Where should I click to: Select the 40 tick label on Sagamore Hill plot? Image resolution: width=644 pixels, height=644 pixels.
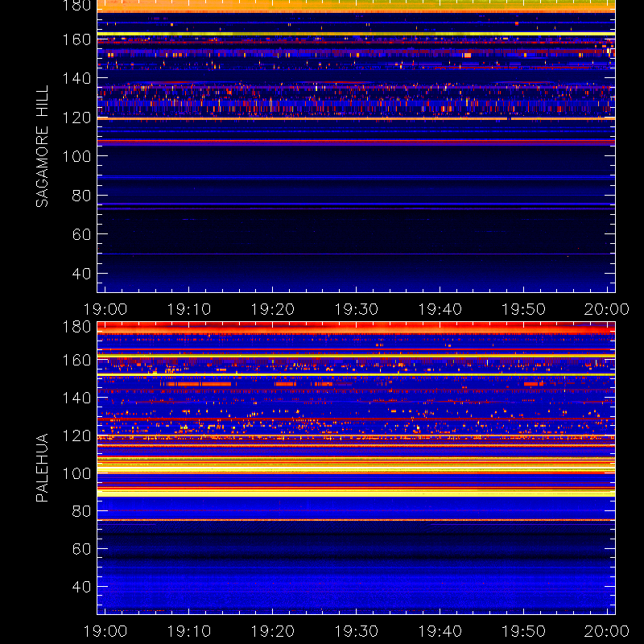point(81,273)
